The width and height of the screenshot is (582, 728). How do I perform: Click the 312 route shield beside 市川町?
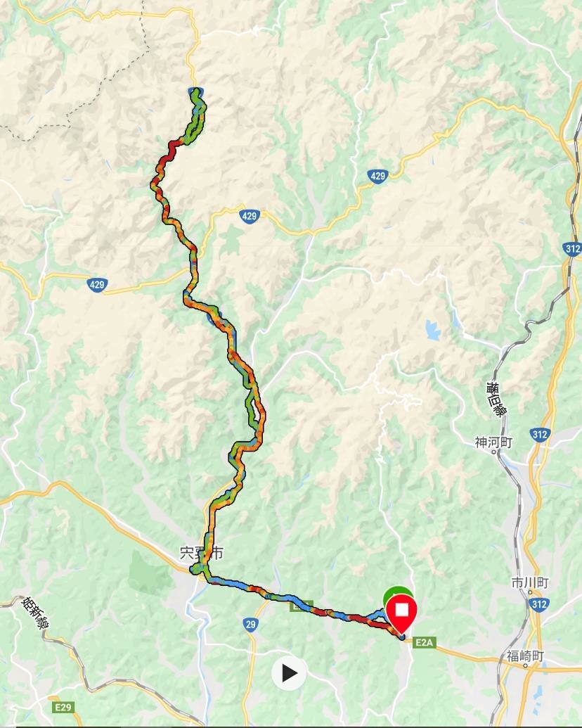point(539,604)
